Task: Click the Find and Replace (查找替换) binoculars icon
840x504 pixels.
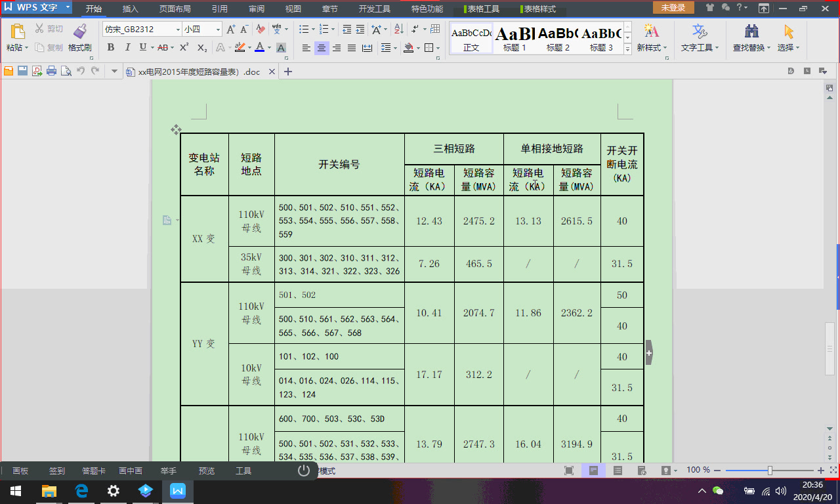Action: [752, 31]
